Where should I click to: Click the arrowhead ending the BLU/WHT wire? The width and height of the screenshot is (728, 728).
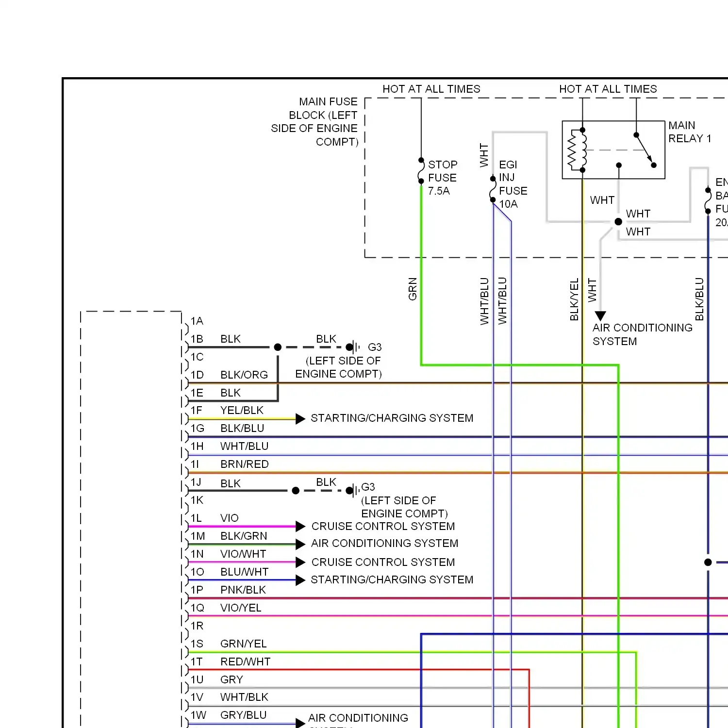click(300, 580)
